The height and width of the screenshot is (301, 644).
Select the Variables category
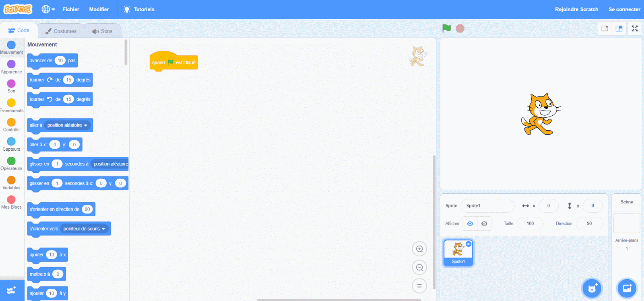(11, 182)
